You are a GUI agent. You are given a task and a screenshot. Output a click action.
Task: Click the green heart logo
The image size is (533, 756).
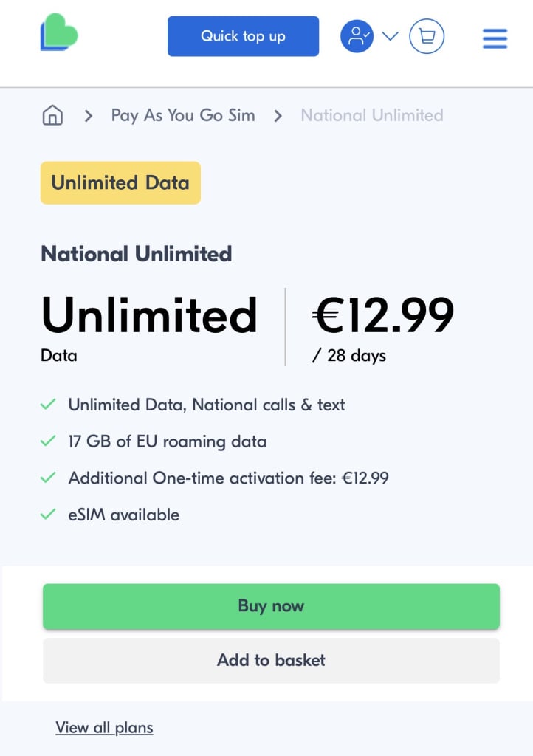59,33
